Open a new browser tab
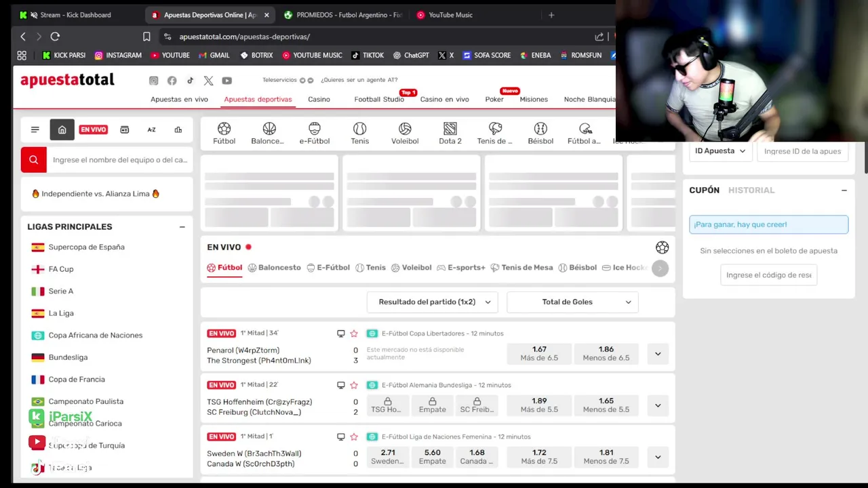This screenshot has width=868, height=488. click(551, 15)
